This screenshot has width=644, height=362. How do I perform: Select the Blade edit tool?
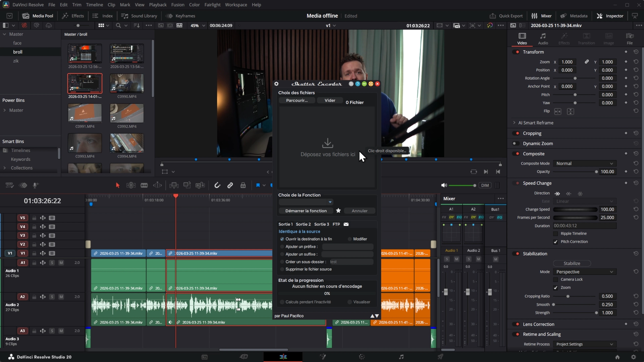[x=144, y=185]
